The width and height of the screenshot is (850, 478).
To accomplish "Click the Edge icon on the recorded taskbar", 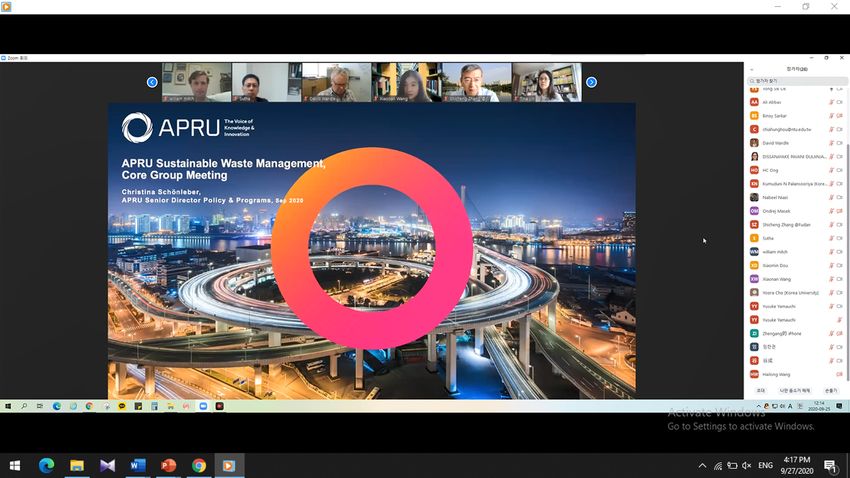I will [x=56, y=406].
